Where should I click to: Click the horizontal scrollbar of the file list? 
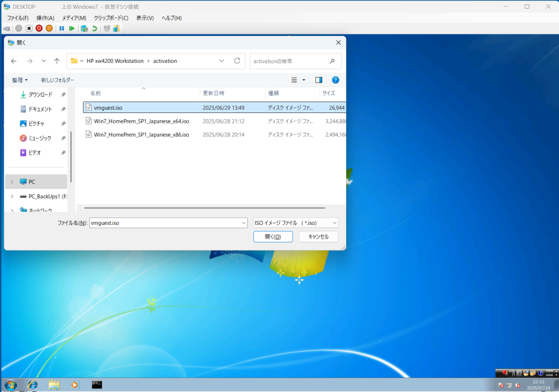click(x=205, y=207)
